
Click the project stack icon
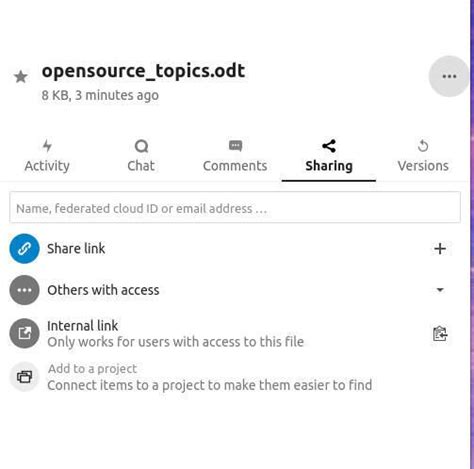(24, 377)
